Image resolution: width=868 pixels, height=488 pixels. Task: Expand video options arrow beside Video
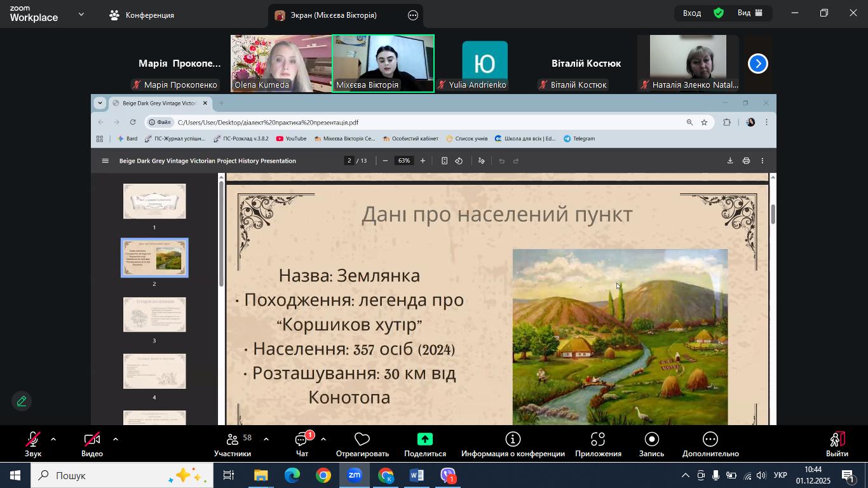[115, 439]
